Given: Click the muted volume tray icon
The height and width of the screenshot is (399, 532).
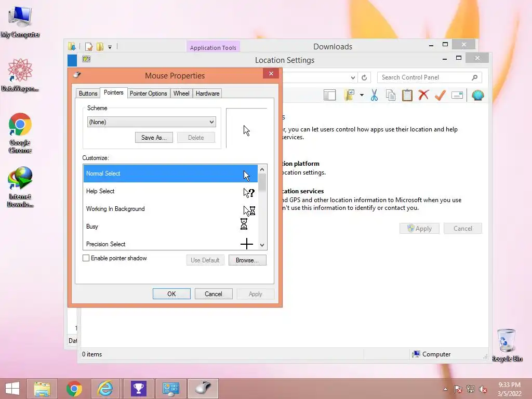Looking at the screenshot, I should pos(483,389).
